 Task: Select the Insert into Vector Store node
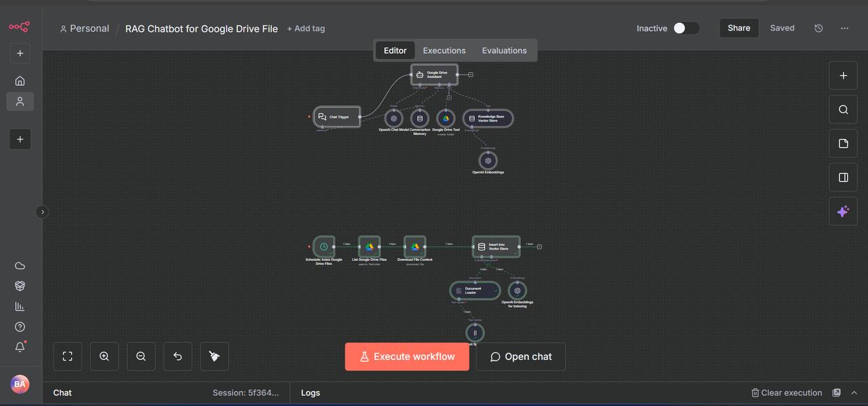(x=496, y=247)
